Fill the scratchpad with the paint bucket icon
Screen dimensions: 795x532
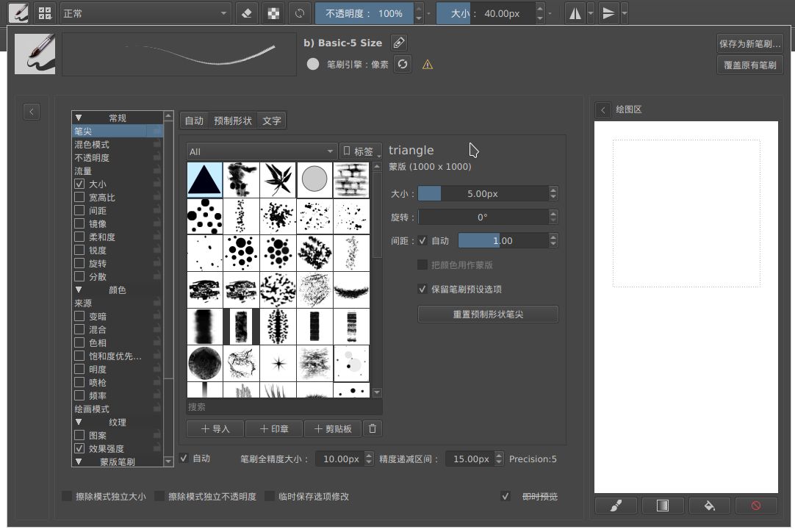[709, 506]
